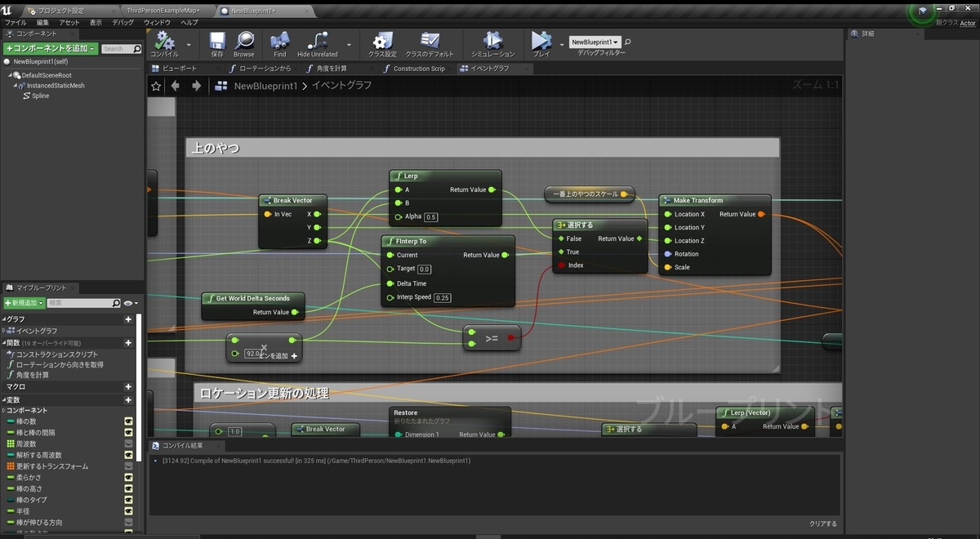Add new variable with plus icon

pos(128,400)
